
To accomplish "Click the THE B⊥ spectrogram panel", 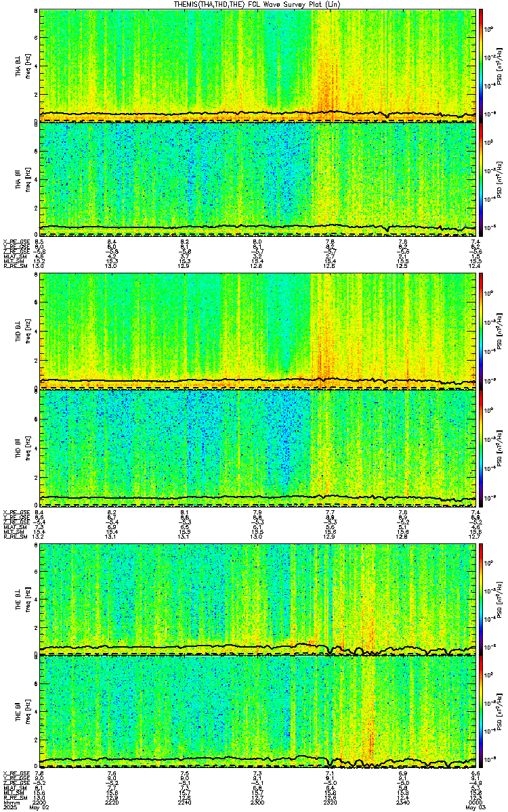I will [257, 599].
